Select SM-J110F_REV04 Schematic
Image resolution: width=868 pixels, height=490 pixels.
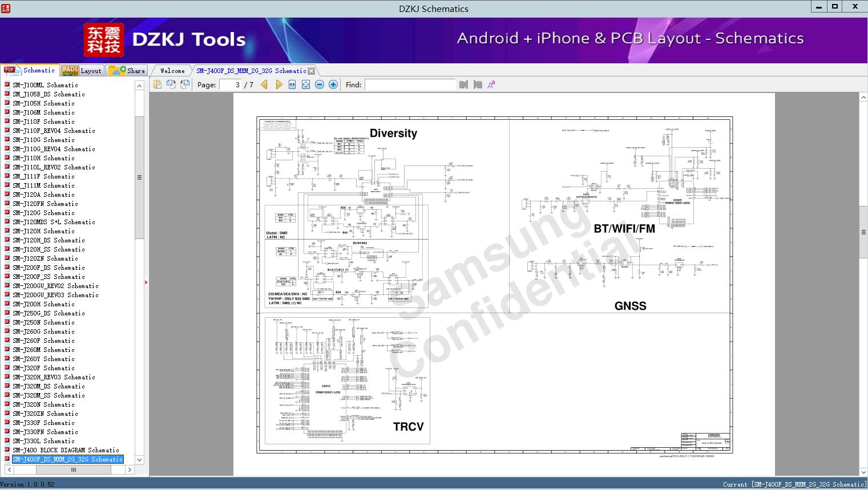point(54,131)
